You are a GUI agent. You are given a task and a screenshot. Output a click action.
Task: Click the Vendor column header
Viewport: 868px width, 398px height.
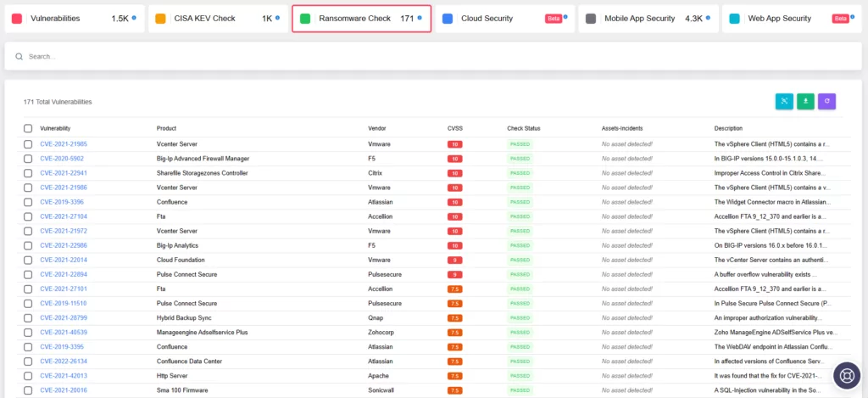pyautogui.click(x=377, y=129)
